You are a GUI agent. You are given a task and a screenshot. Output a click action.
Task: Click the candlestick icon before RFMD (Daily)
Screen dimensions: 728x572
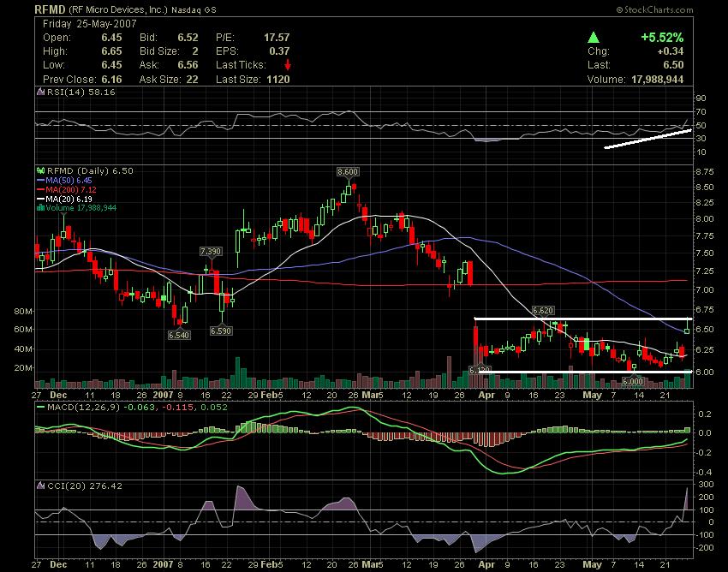(41, 171)
